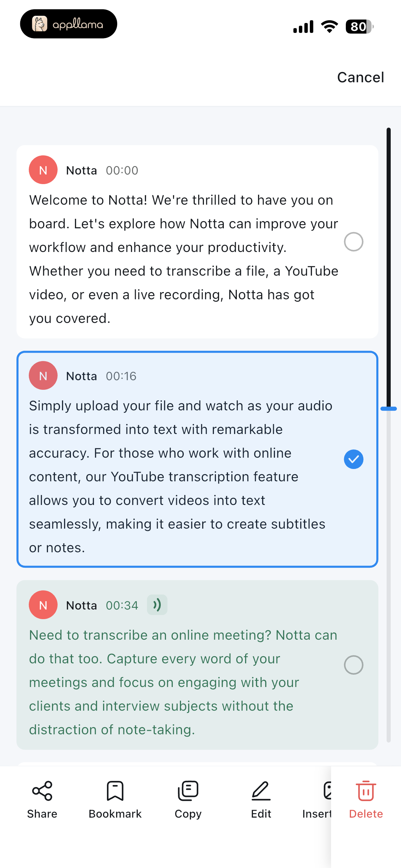401x868 pixels.
Task: Tap the Share icon in bottom toolbar
Action: tap(42, 791)
